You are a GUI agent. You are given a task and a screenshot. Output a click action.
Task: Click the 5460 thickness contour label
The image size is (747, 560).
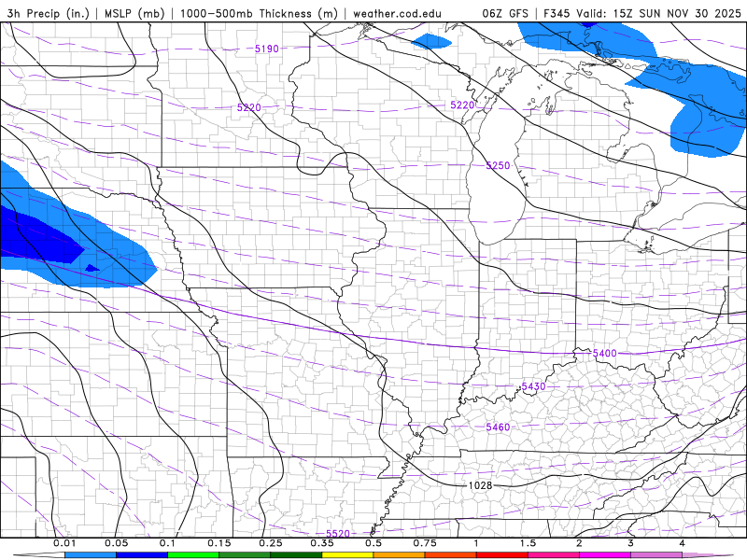click(x=498, y=427)
